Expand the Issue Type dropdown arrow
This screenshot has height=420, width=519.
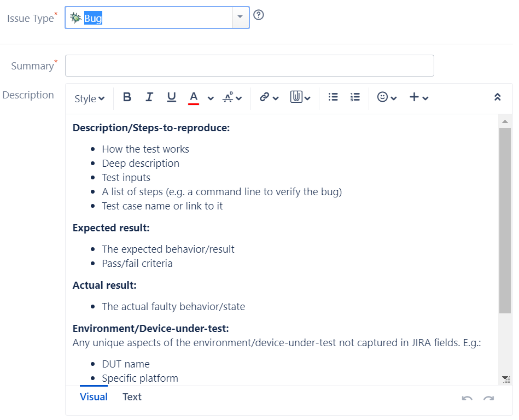[x=240, y=17]
